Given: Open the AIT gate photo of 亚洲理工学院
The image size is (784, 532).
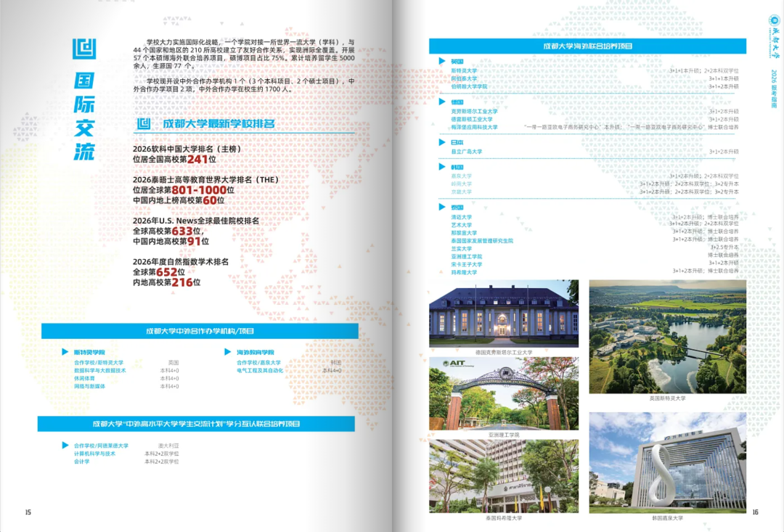Looking at the screenshot, I should click(x=504, y=393).
